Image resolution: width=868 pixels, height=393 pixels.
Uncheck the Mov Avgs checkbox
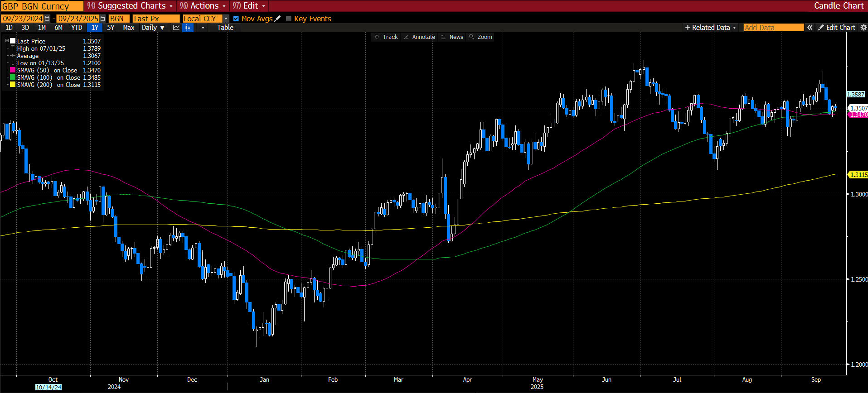[x=236, y=19]
